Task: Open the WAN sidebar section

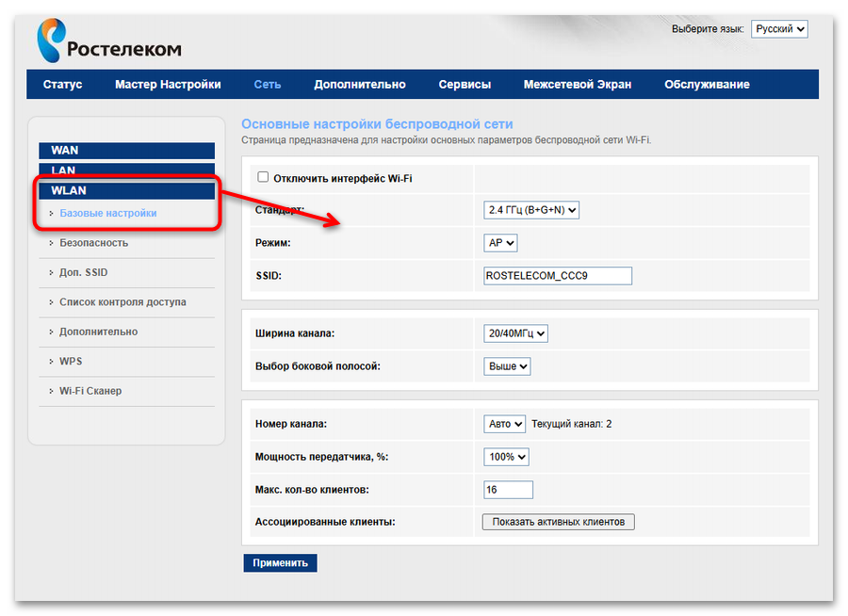Action: 126,151
